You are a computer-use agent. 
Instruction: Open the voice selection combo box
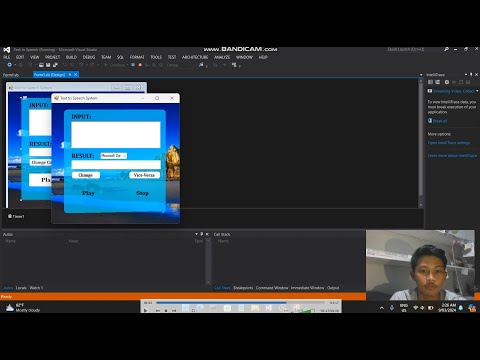click(x=114, y=156)
